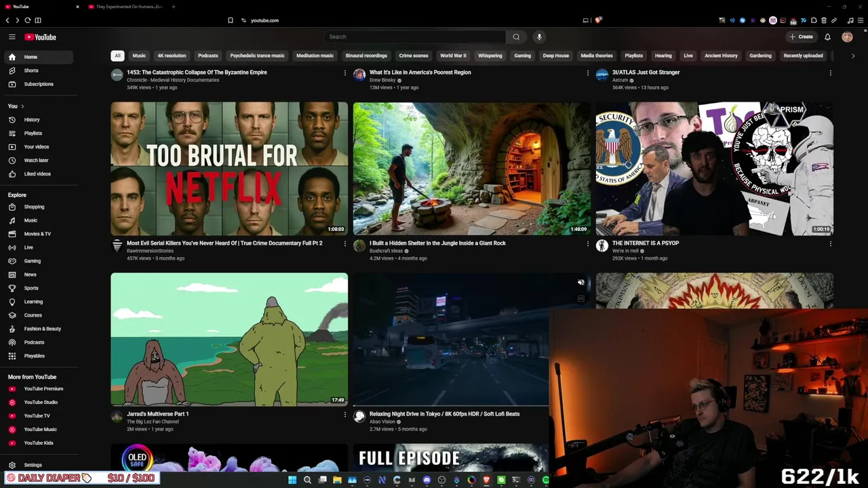The height and width of the screenshot is (488, 868).
Task: Open Abao Vision channel link
Action: [x=382, y=422]
